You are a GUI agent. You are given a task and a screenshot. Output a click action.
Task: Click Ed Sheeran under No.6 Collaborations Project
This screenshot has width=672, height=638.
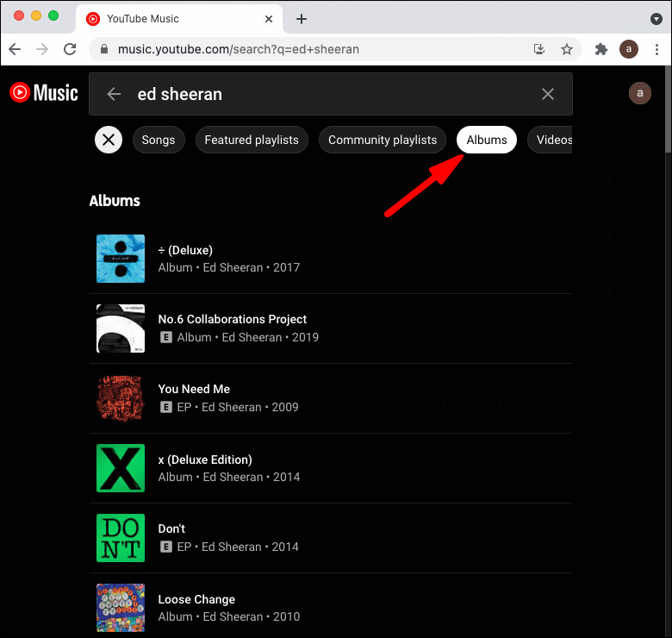[x=252, y=337]
